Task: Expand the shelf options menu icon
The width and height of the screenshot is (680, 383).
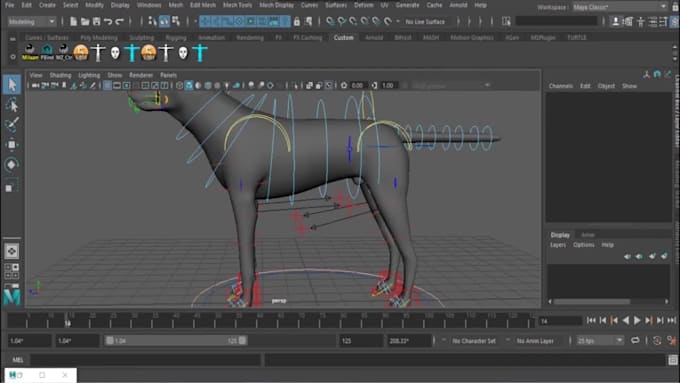Action: click(x=13, y=39)
